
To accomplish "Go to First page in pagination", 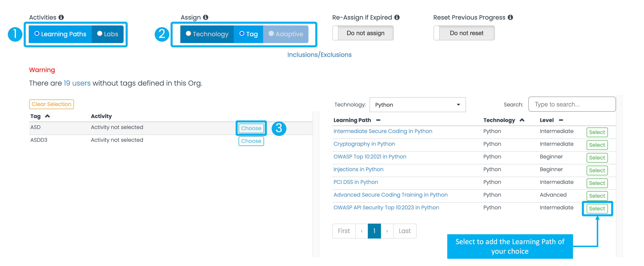I will coord(344,231).
